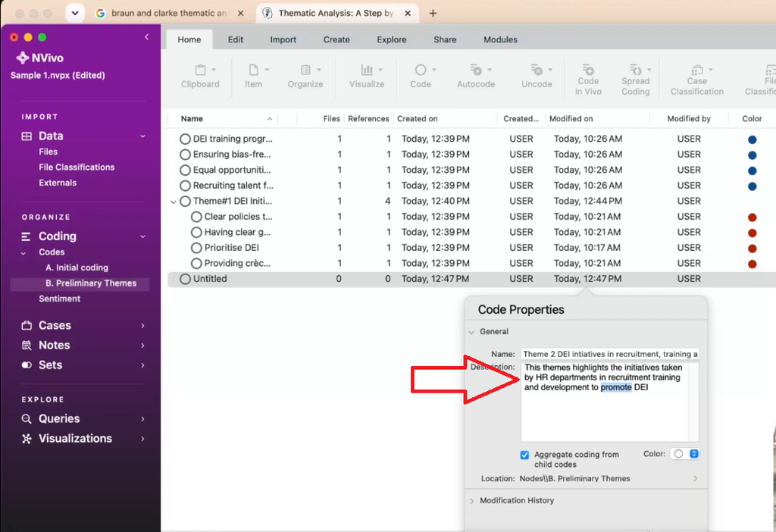The width and height of the screenshot is (776, 532).
Task: Collapse the Codes tree item arrow
Action: [23, 253]
